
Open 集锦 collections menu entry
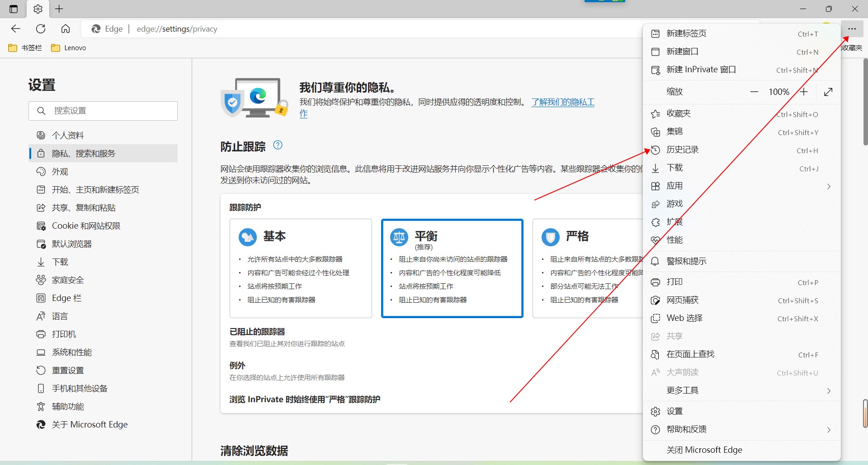pos(741,132)
